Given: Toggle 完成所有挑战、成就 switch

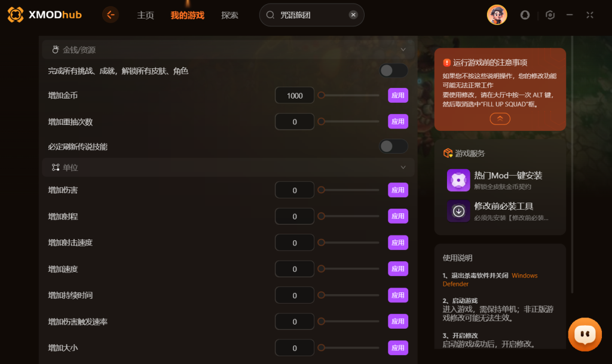Looking at the screenshot, I should point(393,71).
